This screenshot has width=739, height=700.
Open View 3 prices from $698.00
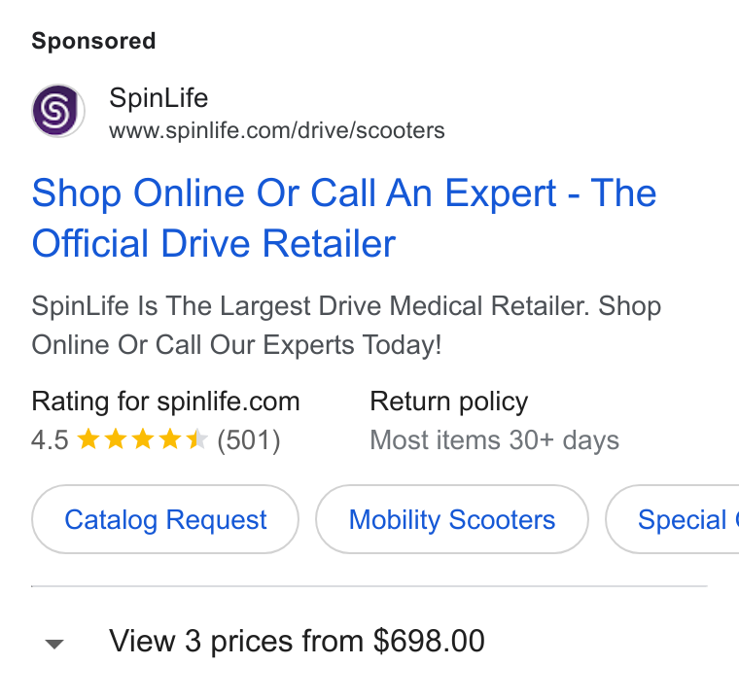(x=297, y=642)
